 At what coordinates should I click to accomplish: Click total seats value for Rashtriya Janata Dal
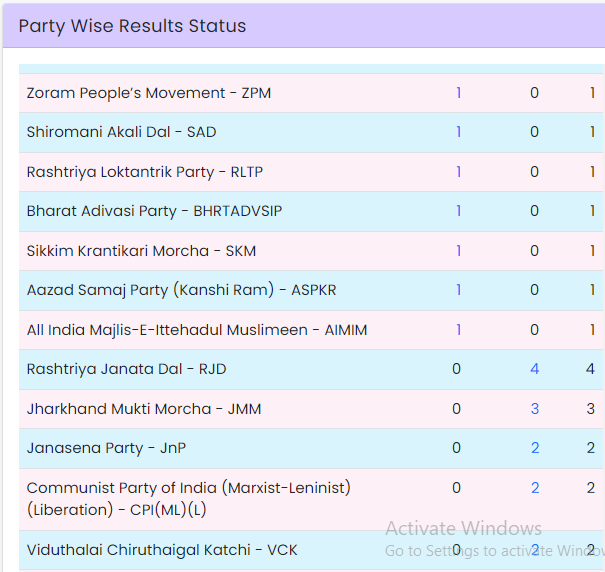[591, 369]
